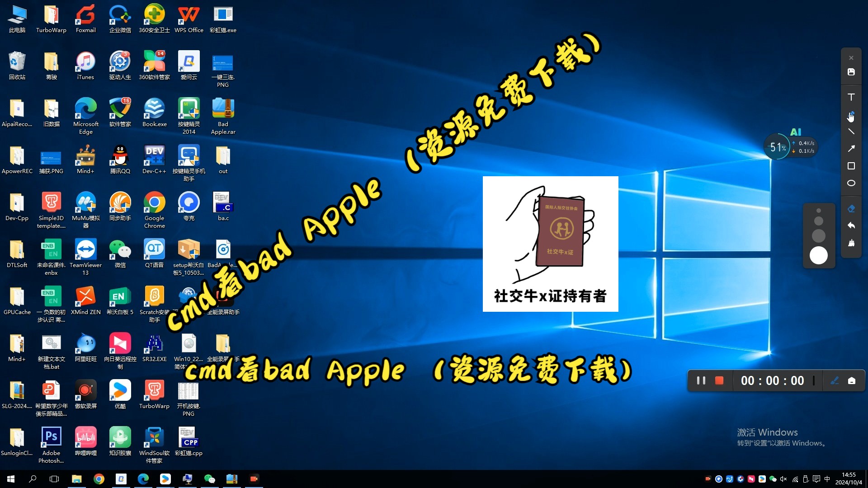The width and height of the screenshot is (868, 488).
Task: Select the Rectangle shape tool
Action: pos(851,166)
